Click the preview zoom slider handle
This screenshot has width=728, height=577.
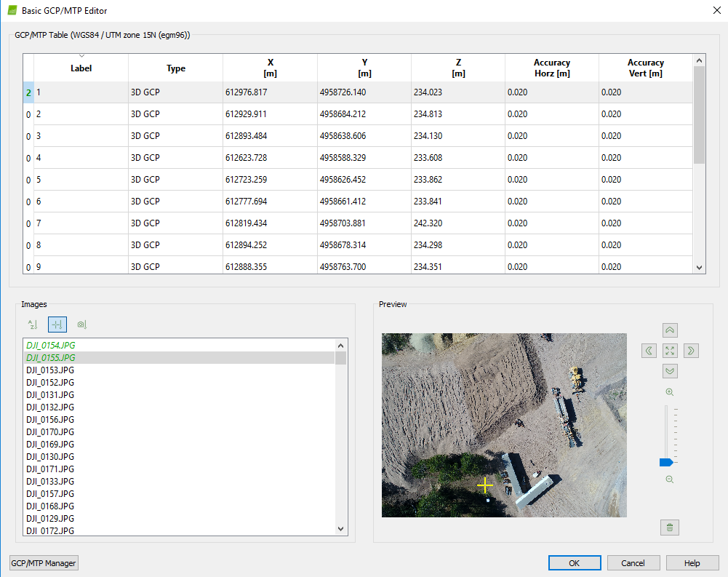[666, 462]
